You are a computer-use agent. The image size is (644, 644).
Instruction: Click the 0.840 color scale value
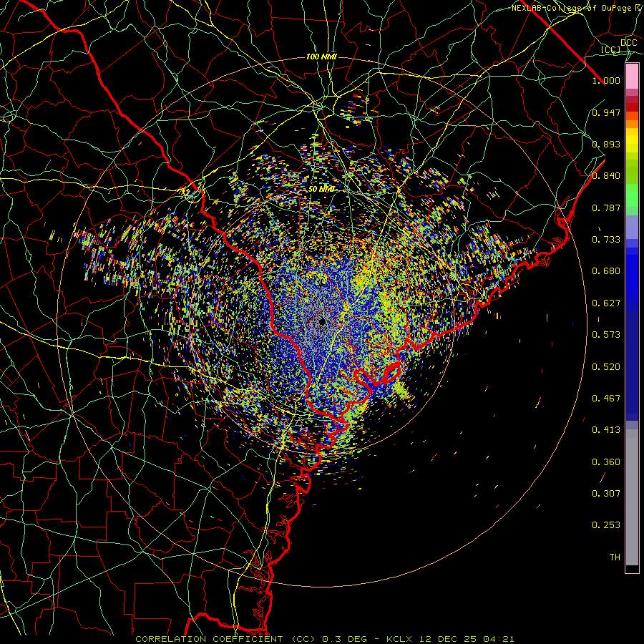point(606,176)
